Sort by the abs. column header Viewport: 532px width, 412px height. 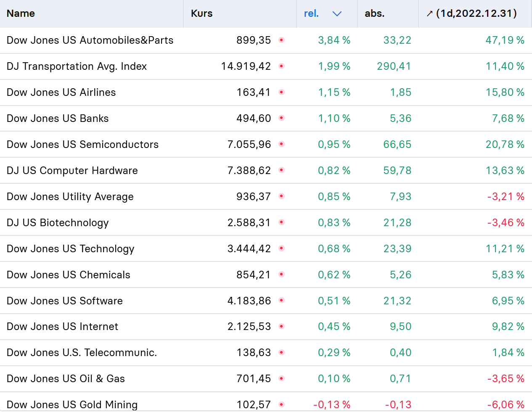pos(375,13)
